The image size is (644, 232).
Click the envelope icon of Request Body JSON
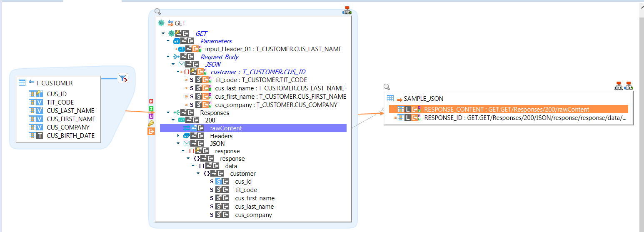(182, 64)
